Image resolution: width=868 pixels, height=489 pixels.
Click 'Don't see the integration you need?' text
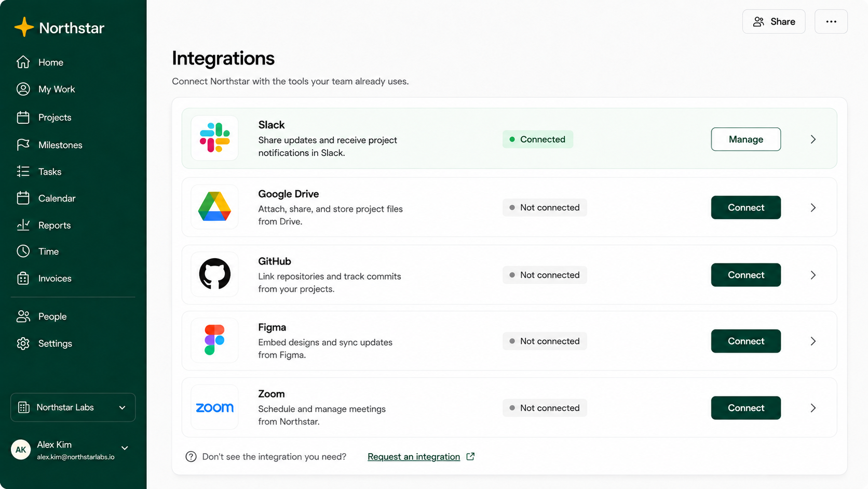(274, 457)
